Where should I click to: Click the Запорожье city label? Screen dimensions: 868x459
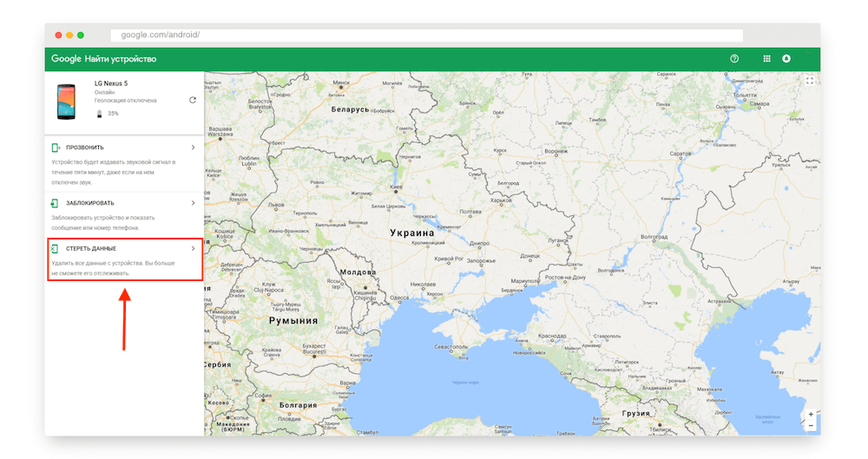pyautogui.click(x=481, y=260)
